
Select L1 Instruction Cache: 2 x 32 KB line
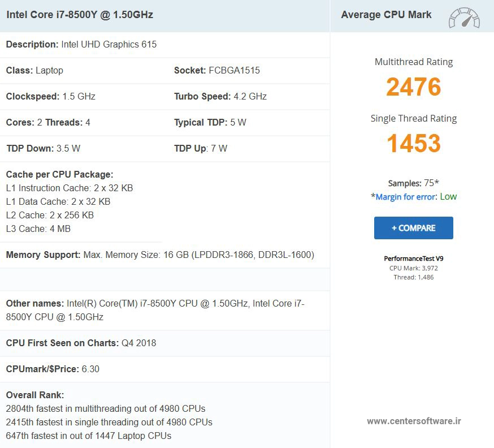click(70, 188)
